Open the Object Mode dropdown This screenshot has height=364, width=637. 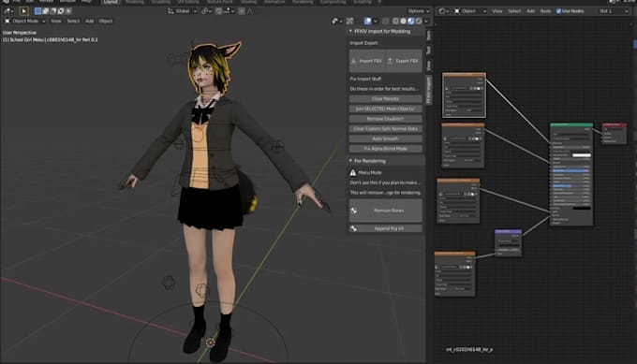click(x=24, y=22)
